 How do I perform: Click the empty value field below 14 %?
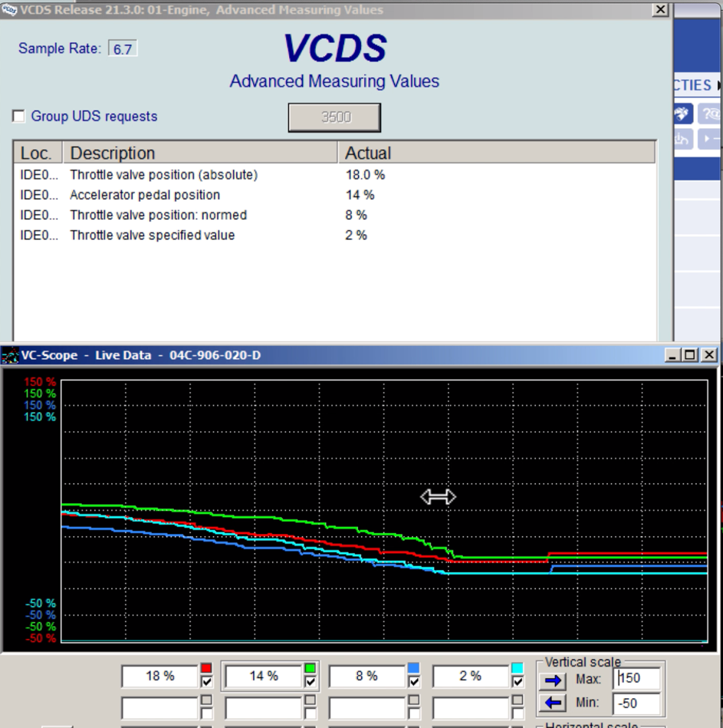(x=264, y=709)
